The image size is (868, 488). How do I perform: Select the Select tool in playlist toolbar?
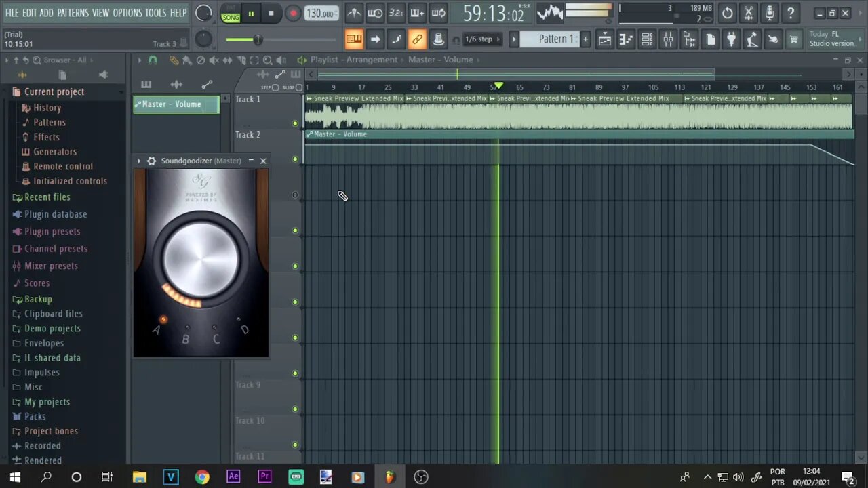[x=254, y=60]
